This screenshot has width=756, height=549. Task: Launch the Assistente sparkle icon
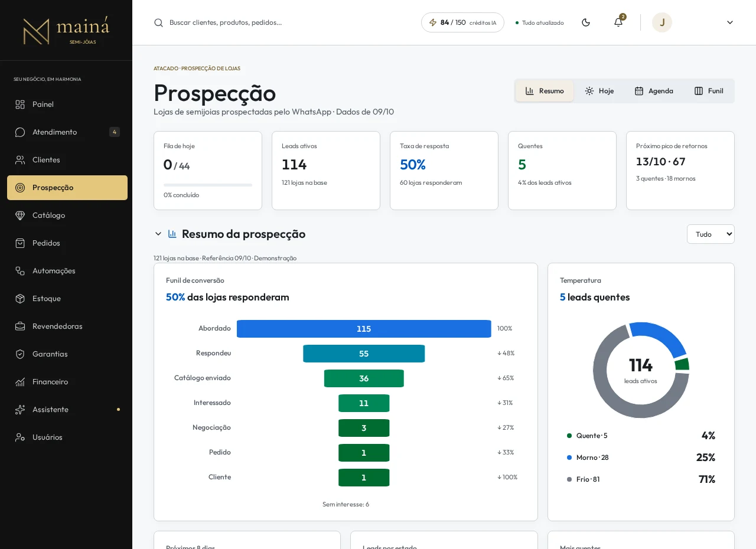click(20, 410)
